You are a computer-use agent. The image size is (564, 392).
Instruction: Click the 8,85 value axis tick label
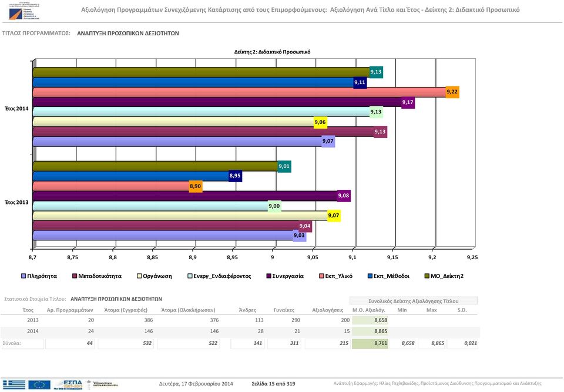(x=153, y=257)
